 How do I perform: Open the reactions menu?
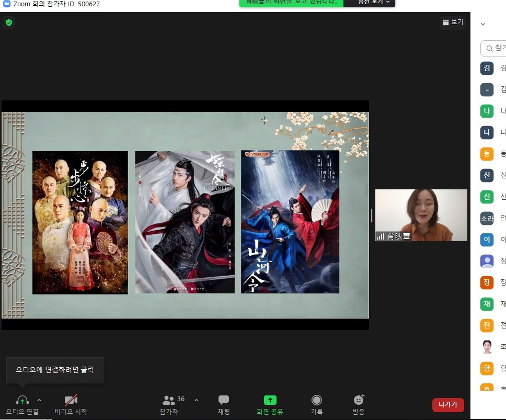click(359, 405)
